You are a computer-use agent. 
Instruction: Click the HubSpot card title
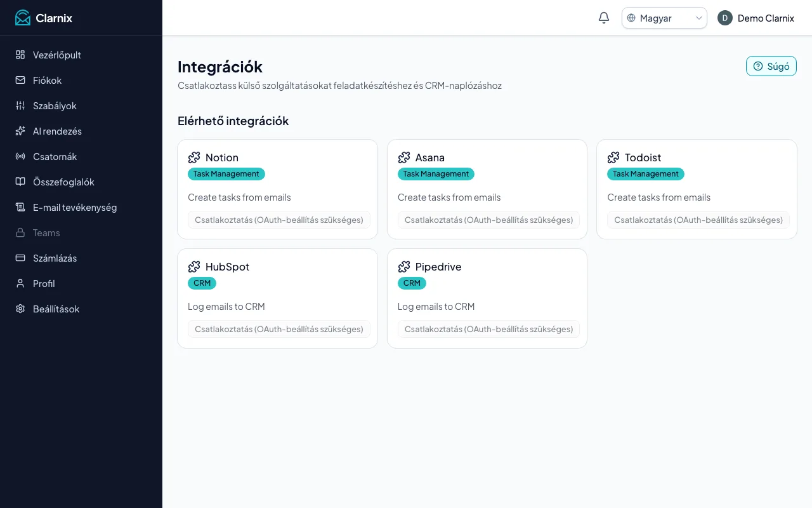coord(227,267)
